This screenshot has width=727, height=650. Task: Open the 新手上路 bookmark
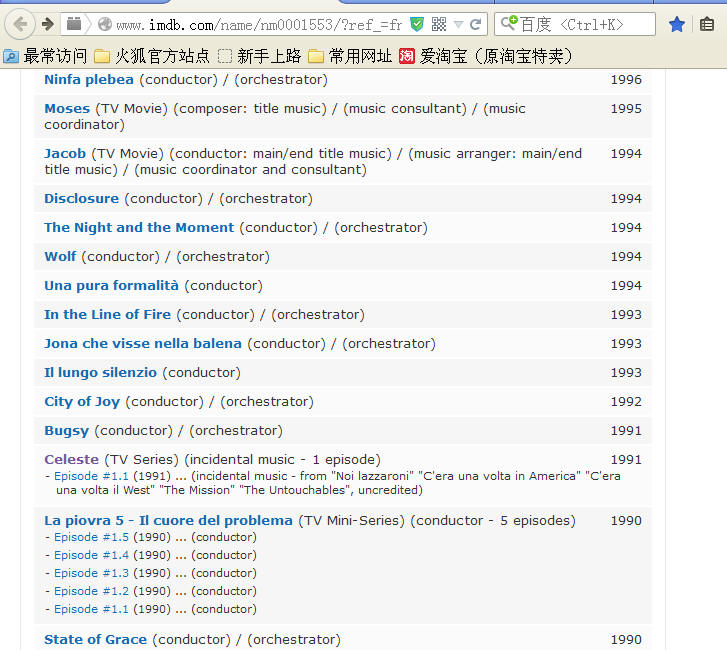click(260, 57)
